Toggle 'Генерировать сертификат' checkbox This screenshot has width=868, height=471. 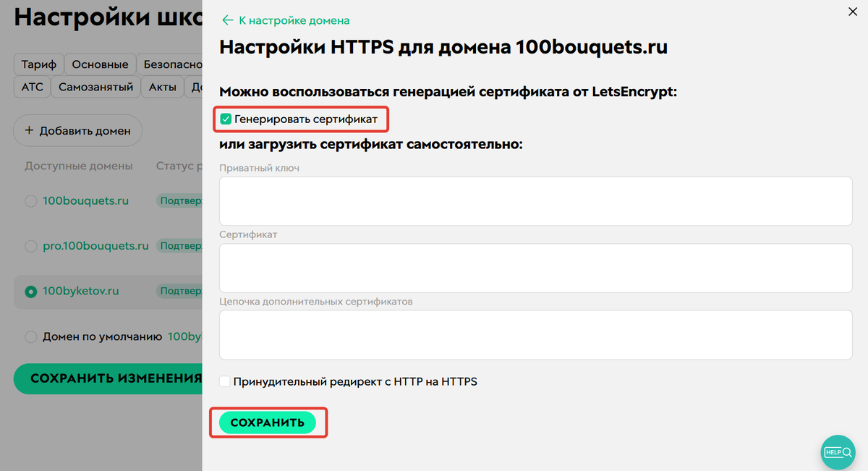[226, 119]
